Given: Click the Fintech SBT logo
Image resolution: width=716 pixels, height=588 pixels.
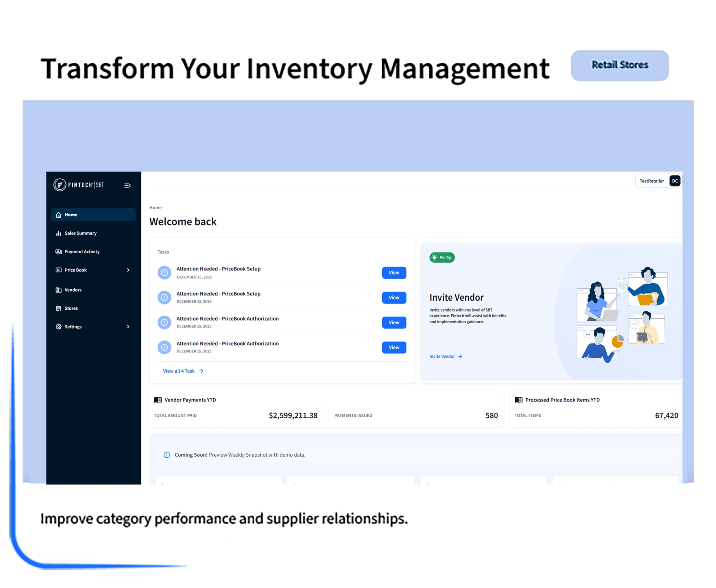Looking at the screenshot, I should point(78,185).
